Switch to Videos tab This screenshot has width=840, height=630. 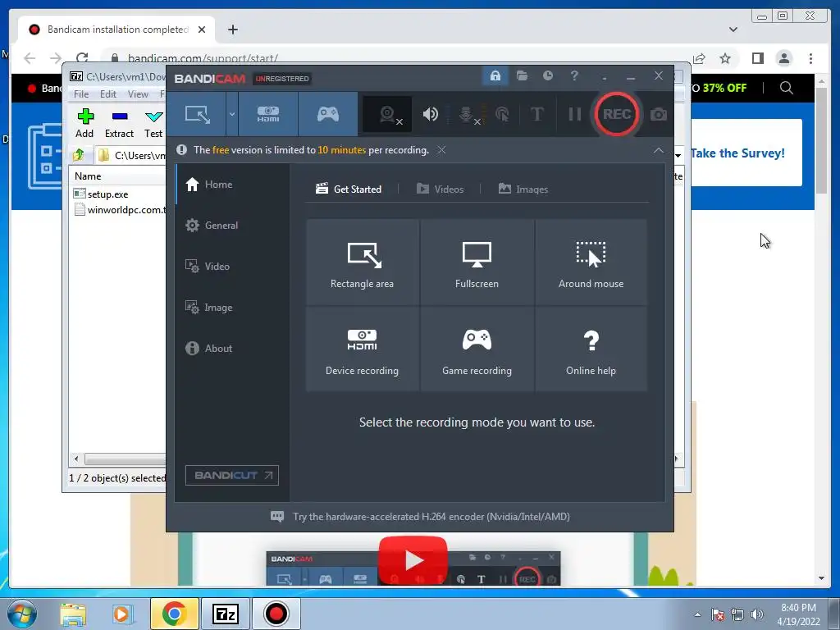tap(440, 189)
